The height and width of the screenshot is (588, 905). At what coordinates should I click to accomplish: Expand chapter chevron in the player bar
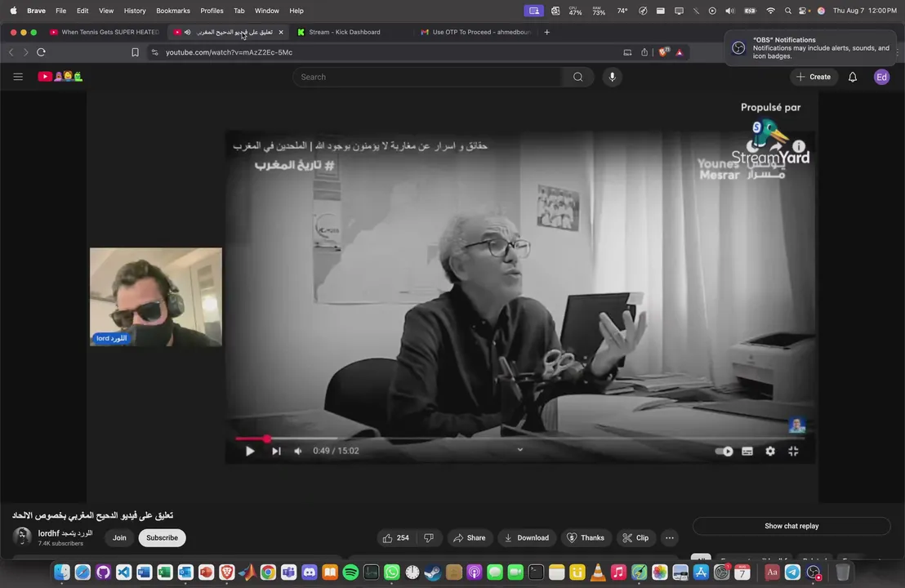pos(520,449)
